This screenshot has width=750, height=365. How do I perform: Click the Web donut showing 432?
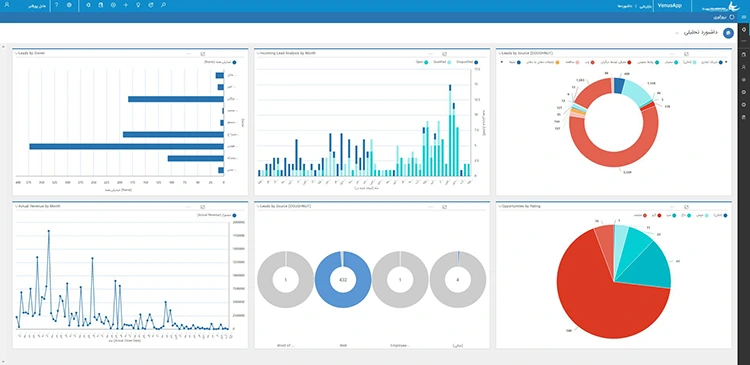pos(343,279)
